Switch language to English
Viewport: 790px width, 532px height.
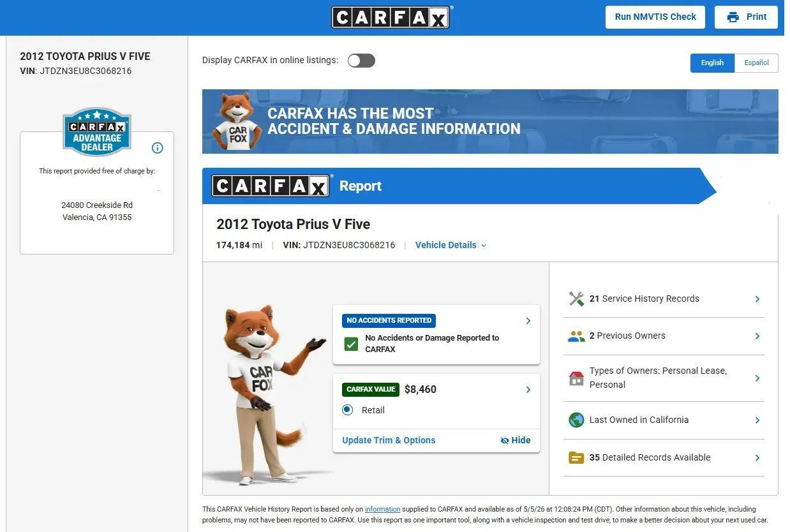(712, 63)
